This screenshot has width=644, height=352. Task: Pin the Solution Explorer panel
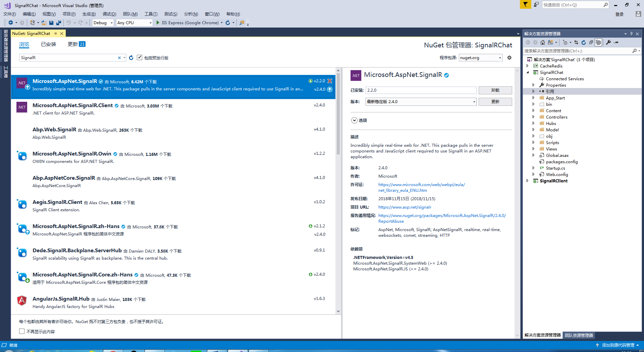pos(631,34)
